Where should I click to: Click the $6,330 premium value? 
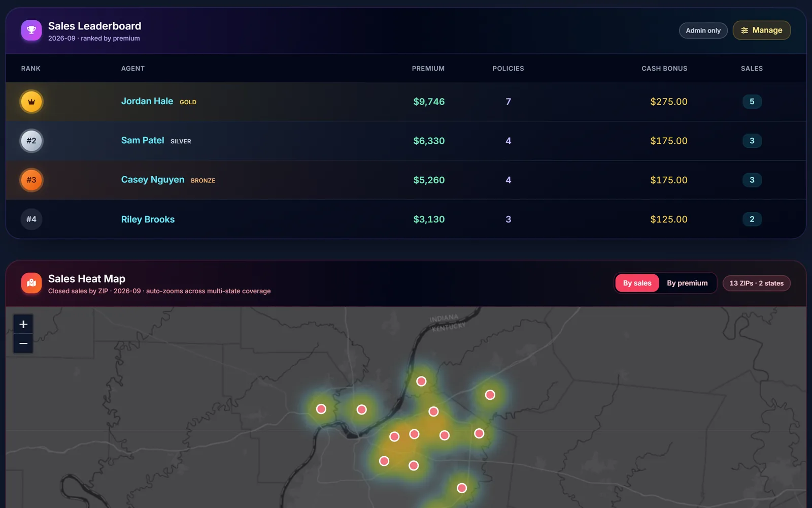(x=429, y=141)
